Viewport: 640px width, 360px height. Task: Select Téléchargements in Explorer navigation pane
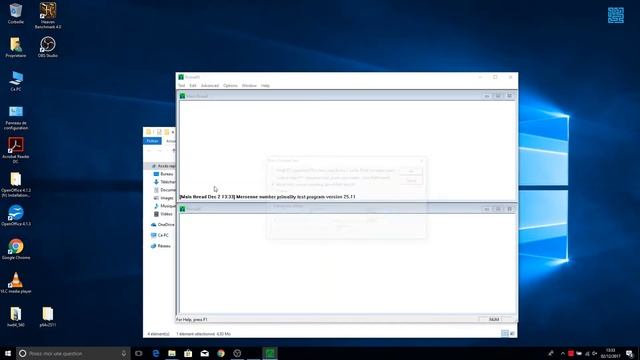click(164, 182)
